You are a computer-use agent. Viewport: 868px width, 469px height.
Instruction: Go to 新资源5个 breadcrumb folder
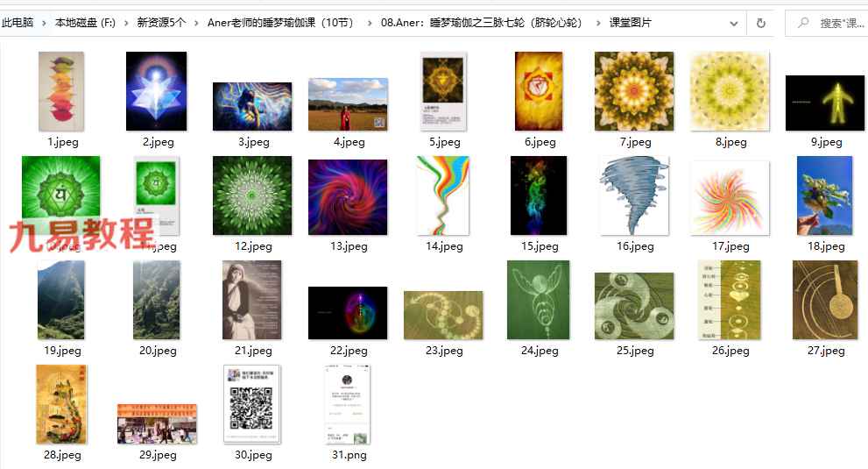161,23
